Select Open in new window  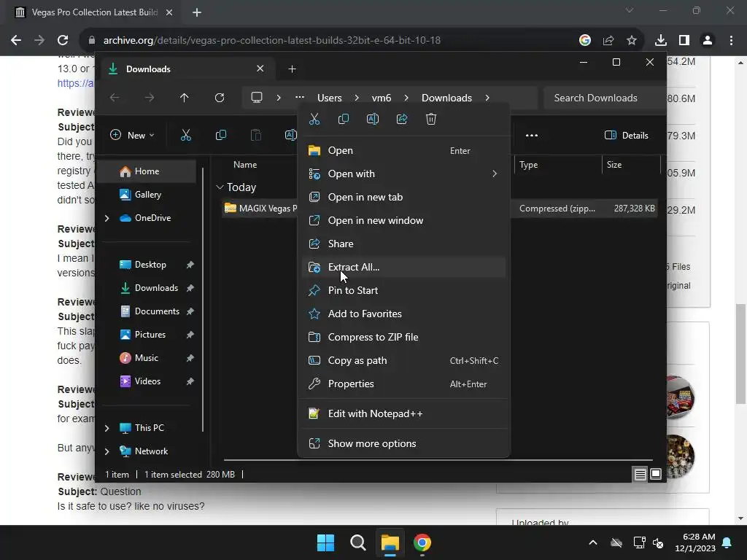[x=403, y=220]
